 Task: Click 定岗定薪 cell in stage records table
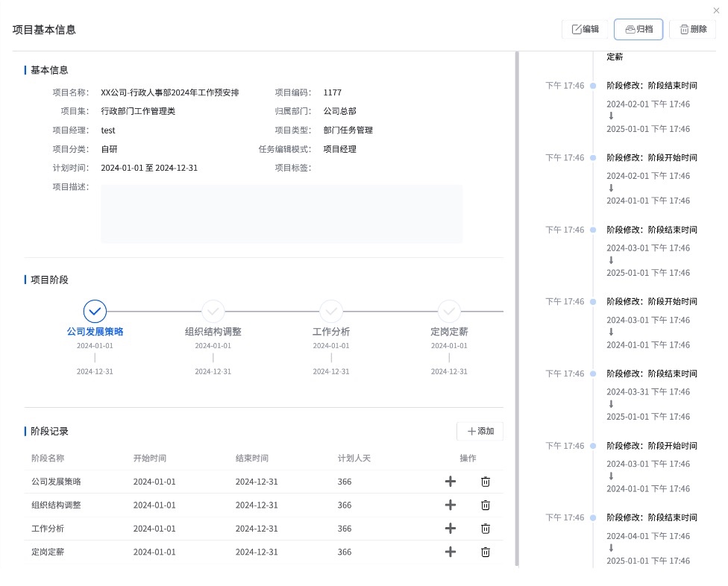[48, 552]
